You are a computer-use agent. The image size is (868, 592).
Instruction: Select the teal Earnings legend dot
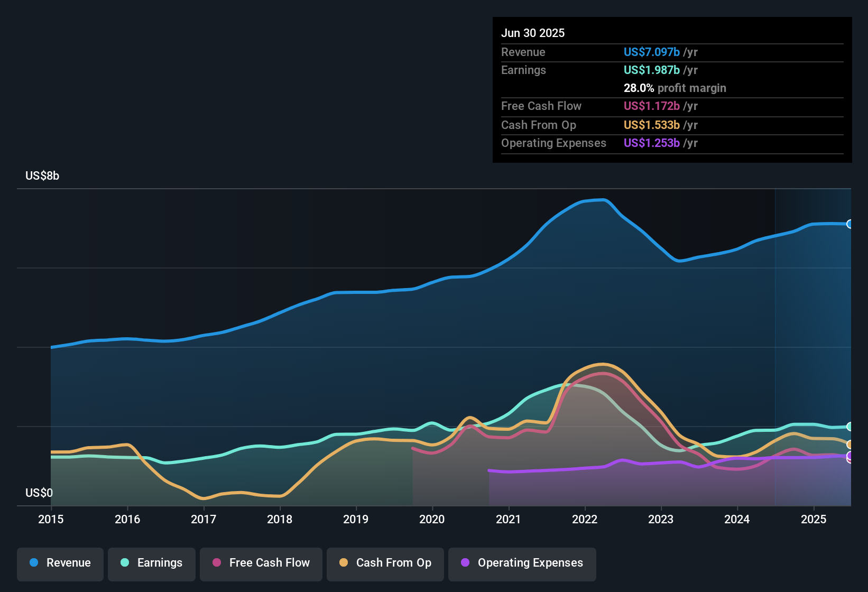point(125,563)
